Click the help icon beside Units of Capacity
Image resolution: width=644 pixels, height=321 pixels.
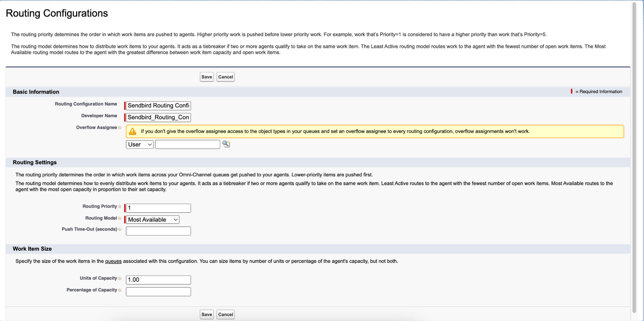120,278
